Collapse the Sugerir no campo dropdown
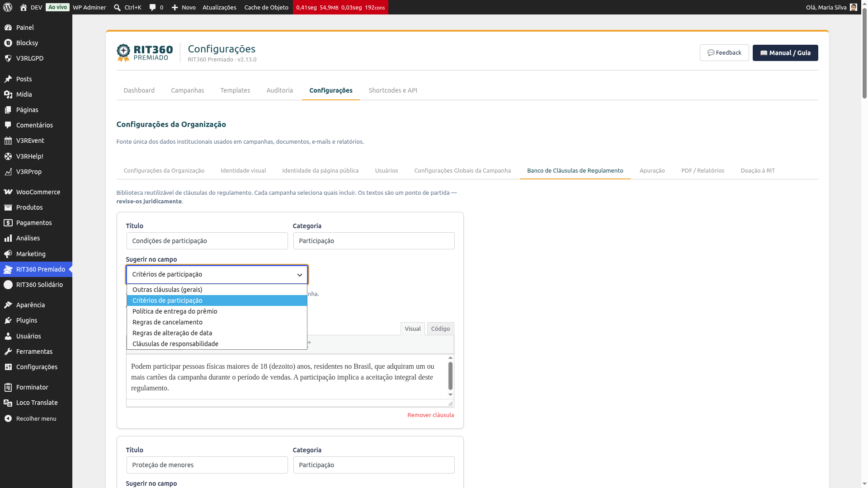This screenshot has width=868, height=488. point(217,274)
